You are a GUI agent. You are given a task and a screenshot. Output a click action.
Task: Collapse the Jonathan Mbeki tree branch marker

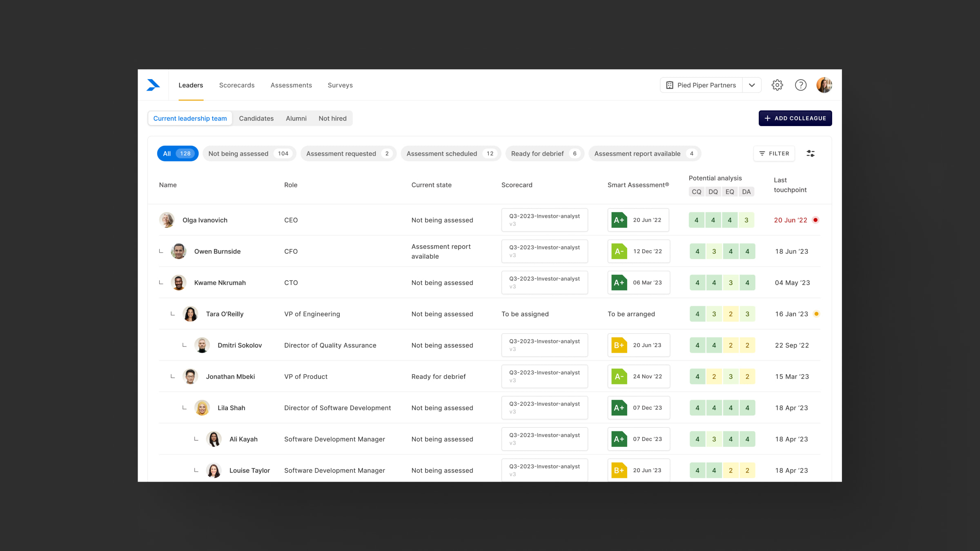(x=173, y=376)
